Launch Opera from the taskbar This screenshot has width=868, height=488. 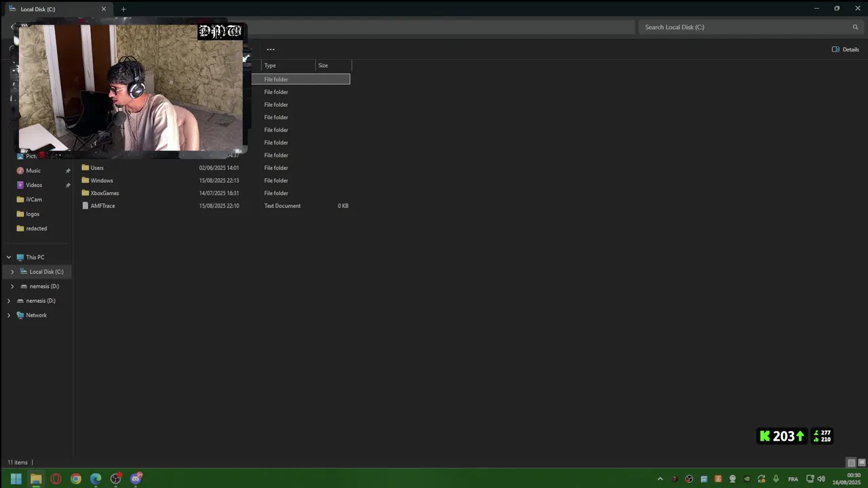[56, 479]
